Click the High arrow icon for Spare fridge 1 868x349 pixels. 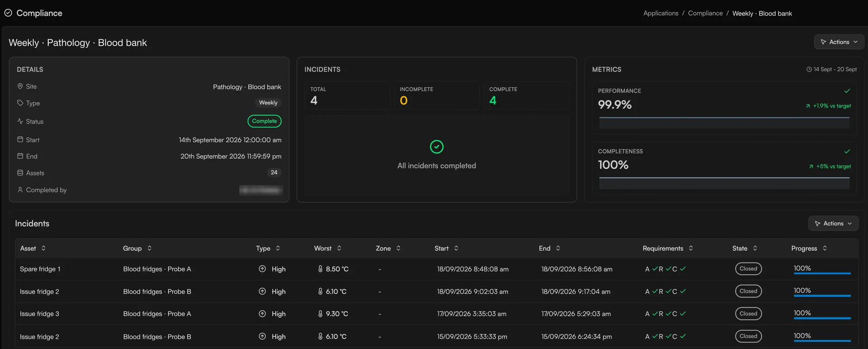tap(262, 268)
